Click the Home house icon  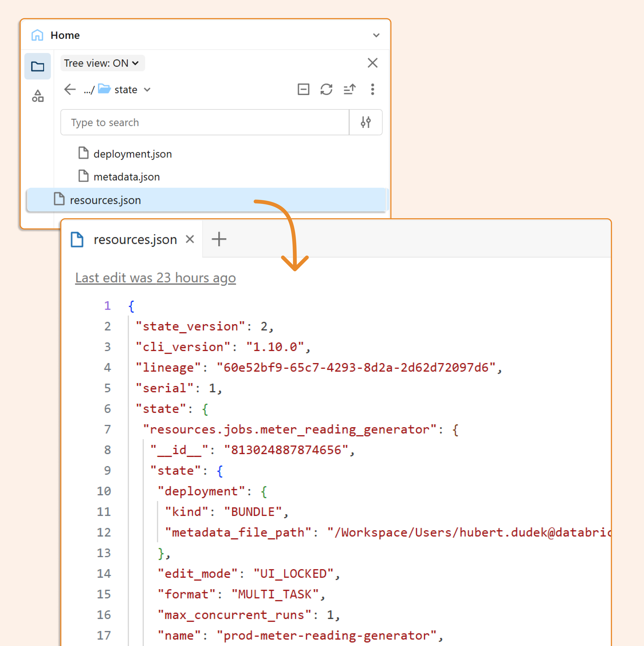click(37, 35)
